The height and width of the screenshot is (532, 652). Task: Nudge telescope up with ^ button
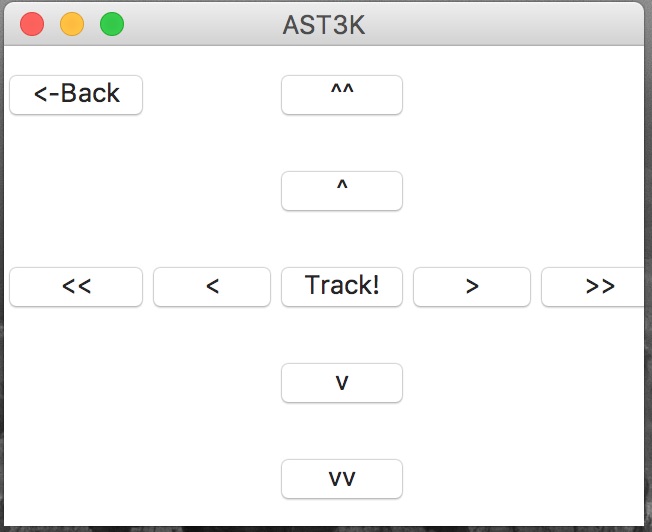point(342,191)
